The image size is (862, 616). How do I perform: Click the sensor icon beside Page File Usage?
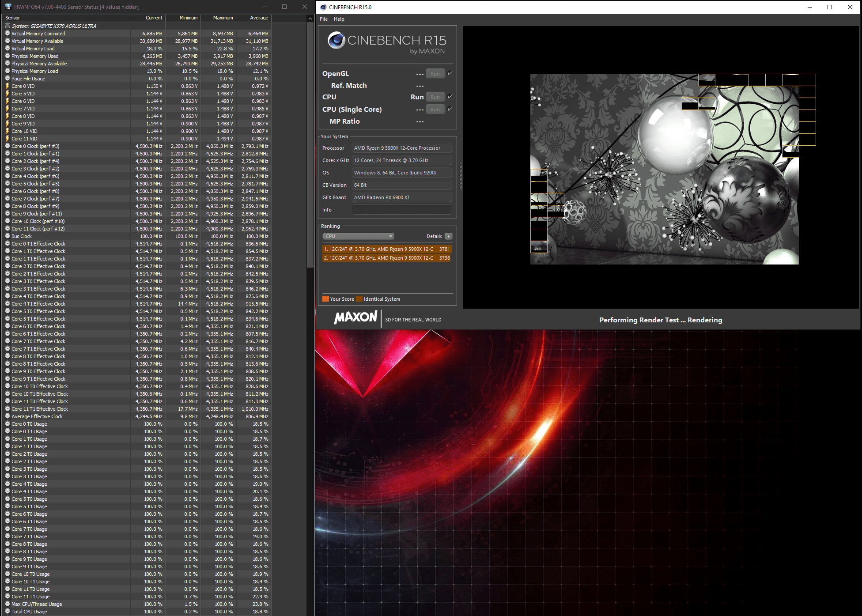tap(7, 79)
